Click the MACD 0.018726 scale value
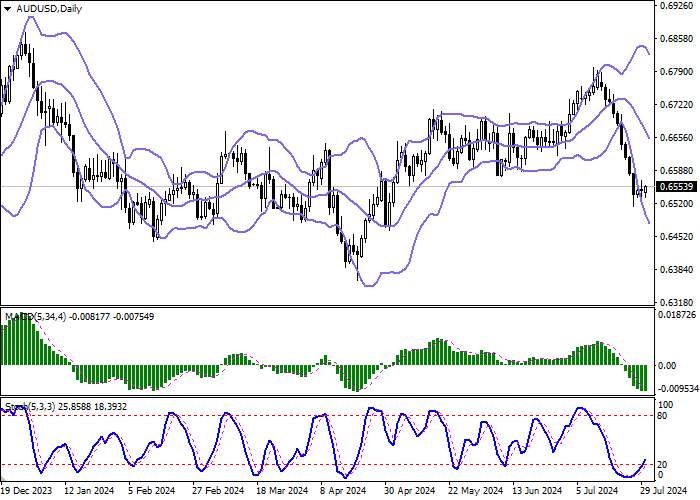 pos(678,314)
